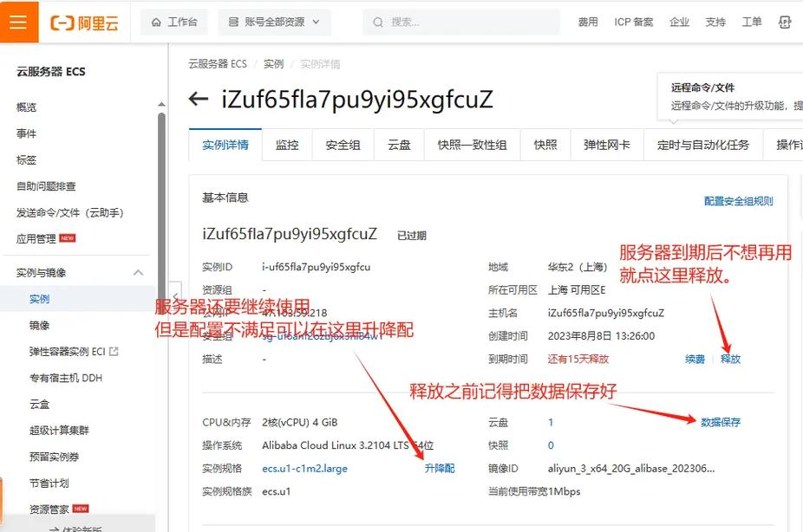Image resolution: width=803 pixels, height=532 pixels.
Task: Click the 续费 renew link
Action: click(x=695, y=359)
